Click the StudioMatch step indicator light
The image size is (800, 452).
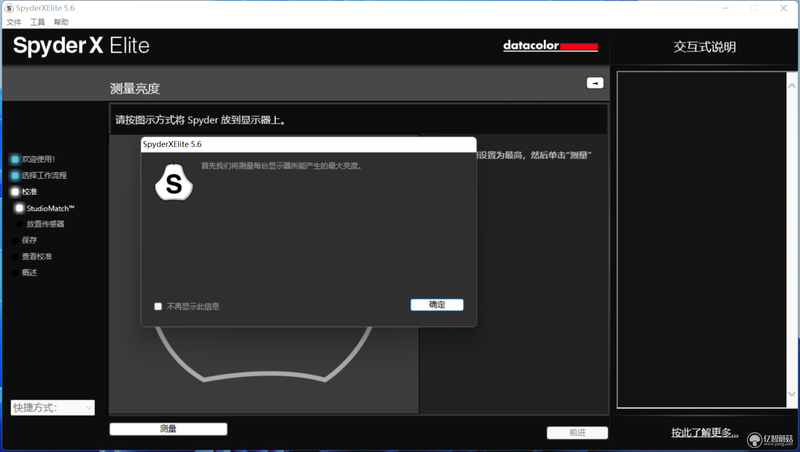click(19, 208)
